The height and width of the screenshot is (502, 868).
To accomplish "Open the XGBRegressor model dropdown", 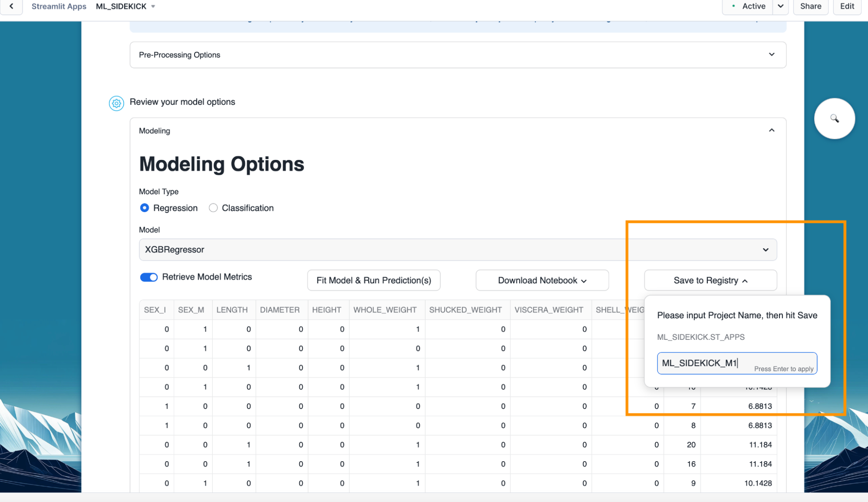I will pyautogui.click(x=458, y=249).
